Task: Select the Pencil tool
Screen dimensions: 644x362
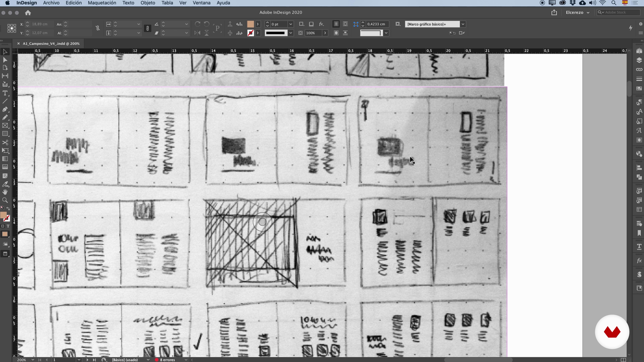Action: (x=5, y=117)
